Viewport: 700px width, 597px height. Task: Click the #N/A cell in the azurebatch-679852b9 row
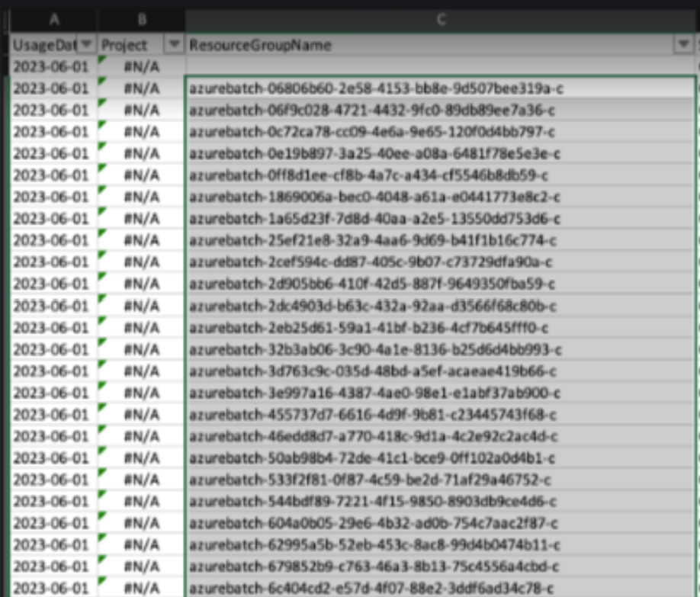[x=142, y=567]
